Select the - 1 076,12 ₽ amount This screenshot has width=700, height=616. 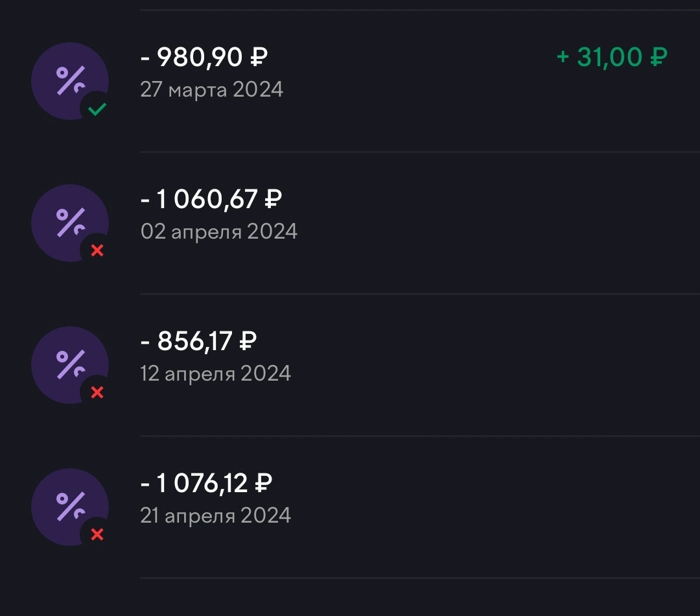pyautogui.click(x=206, y=483)
